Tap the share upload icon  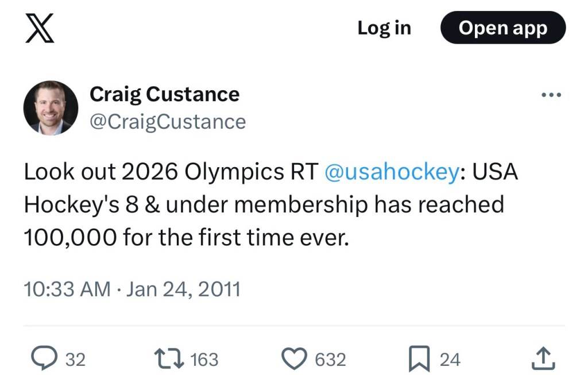point(543,359)
